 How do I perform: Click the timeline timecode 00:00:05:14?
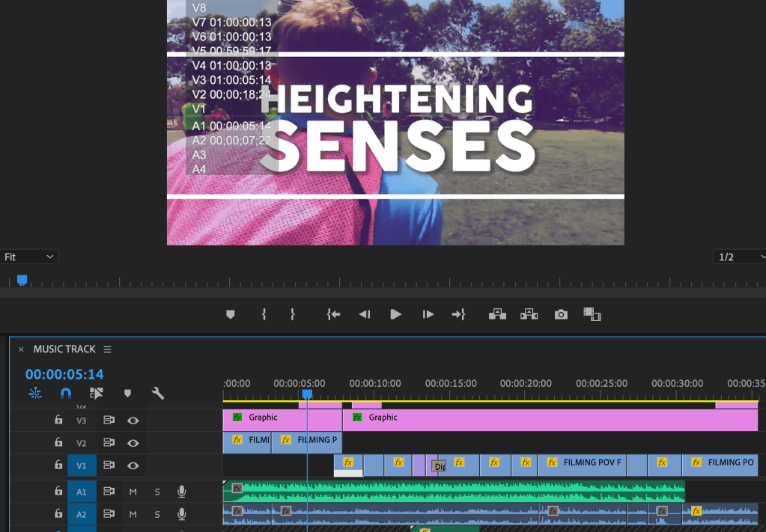(x=64, y=374)
